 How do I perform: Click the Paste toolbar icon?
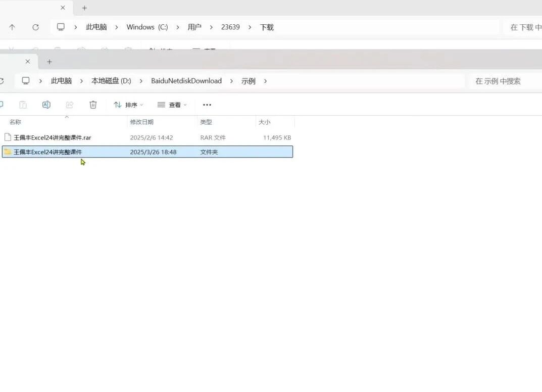(23, 105)
